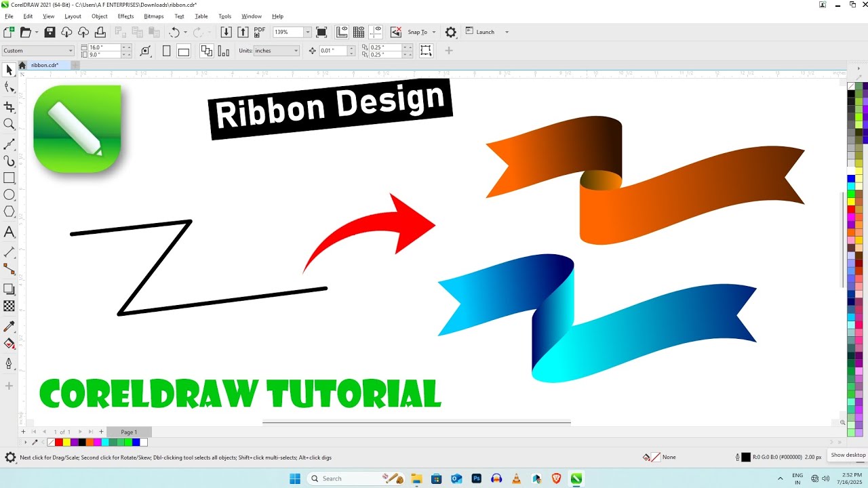Image resolution: width=868 pixels, height=488 pixels.
Task: Open Windows taskbar Search box
Action: coord(355,479)
